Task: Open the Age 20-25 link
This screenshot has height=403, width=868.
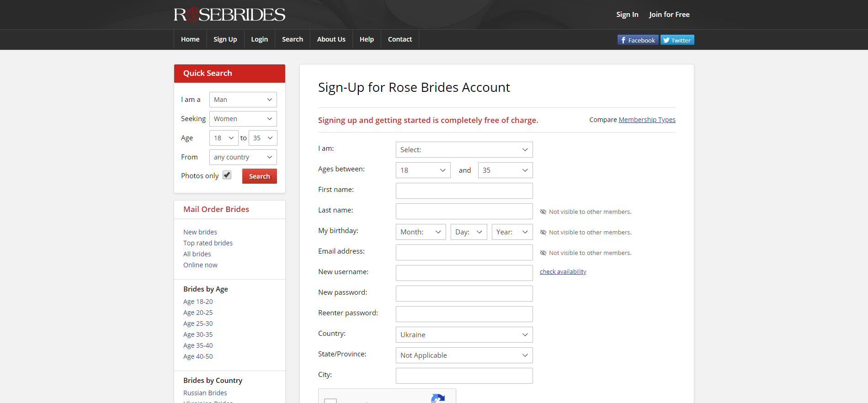Action: (x=198, y=313)
